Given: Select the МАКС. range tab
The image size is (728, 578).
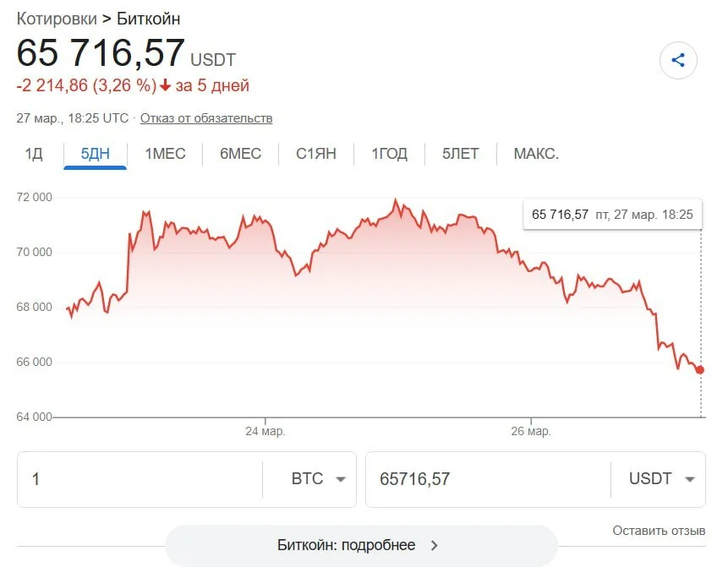Looking at the screenshot, I should coord(536,154).
